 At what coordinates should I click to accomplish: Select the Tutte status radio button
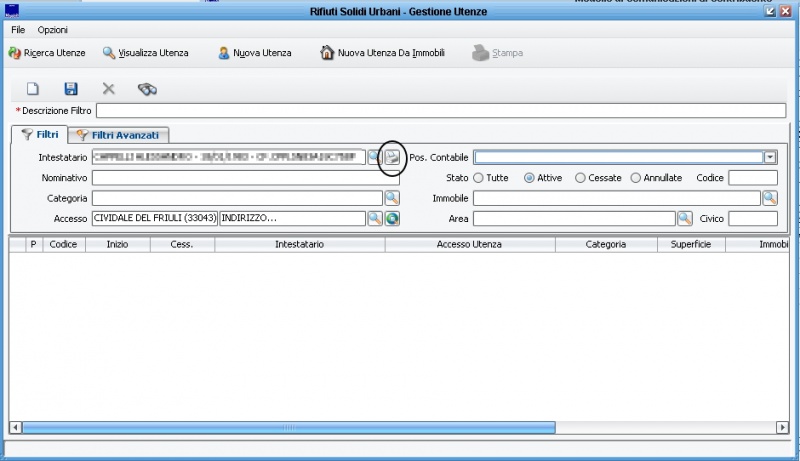(x=478, y=178)
